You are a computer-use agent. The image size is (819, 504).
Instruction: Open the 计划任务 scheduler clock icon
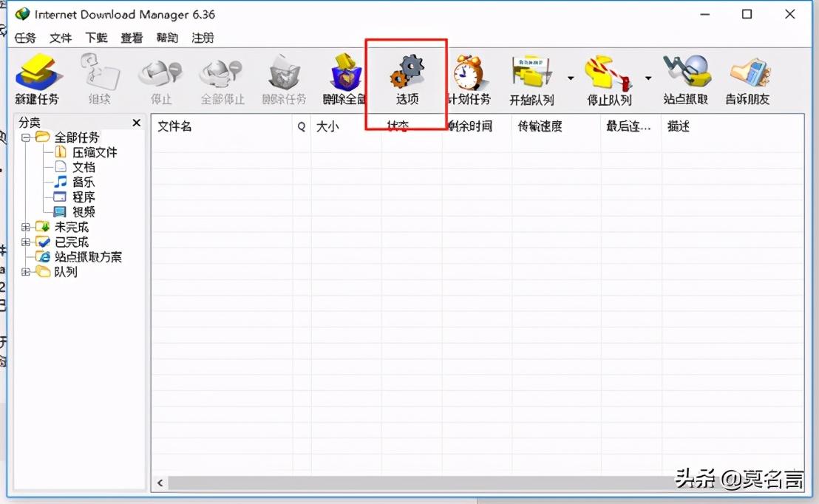tap(469, 80)
